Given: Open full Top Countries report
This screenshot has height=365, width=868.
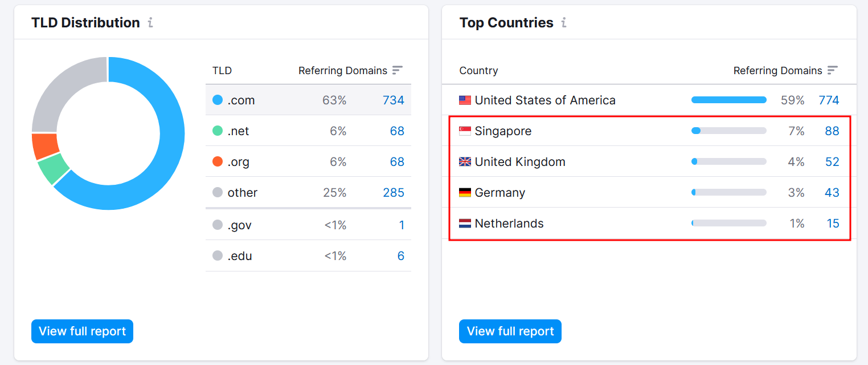Looking at the screenshot, I should coord(510,331).
